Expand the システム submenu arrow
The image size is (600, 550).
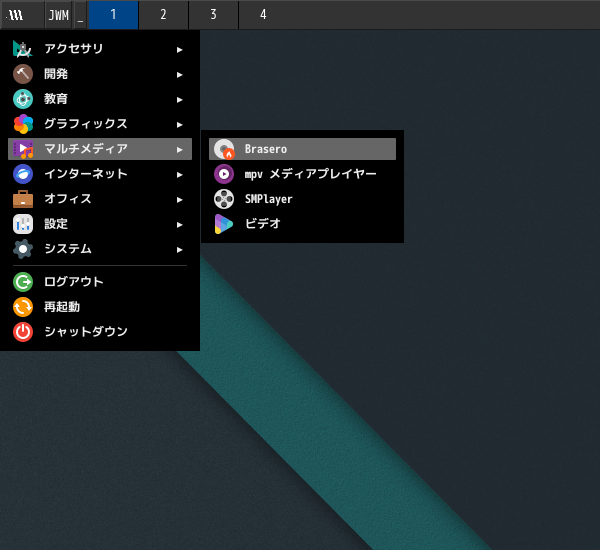coord(179,250)
